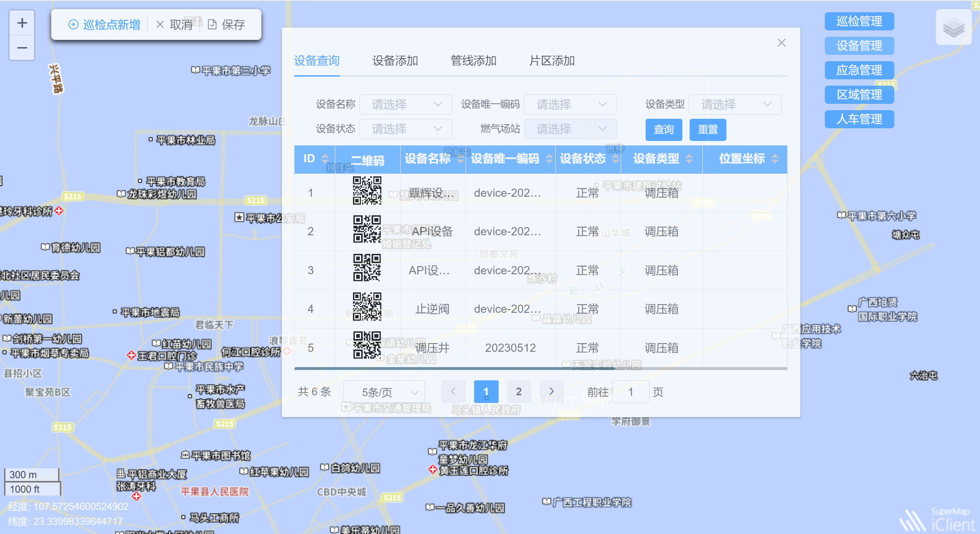Open 设备唯一编码 dropdown
Image resolution: width=980 pixels, height=534 pixels.
pos(570,104)
